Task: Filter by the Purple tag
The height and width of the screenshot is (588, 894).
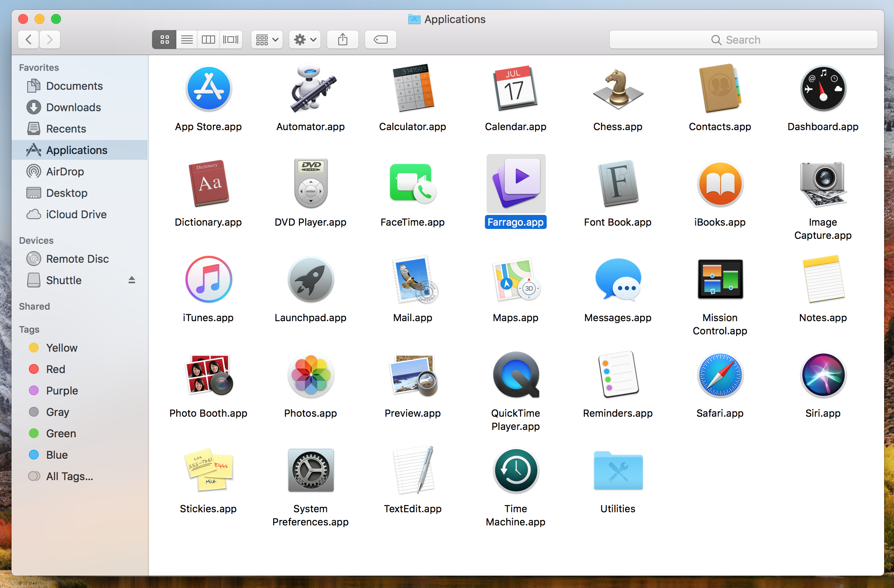Action: (x=80, y=391)
